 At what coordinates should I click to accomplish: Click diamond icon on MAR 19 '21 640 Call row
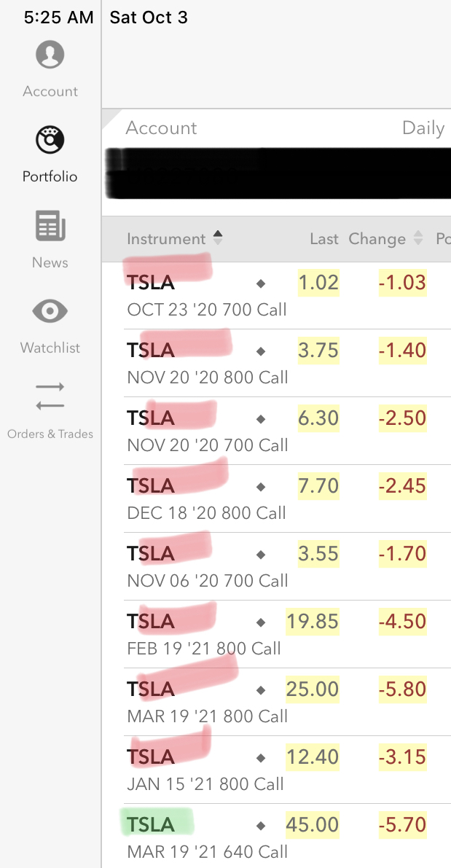point(261,826)
